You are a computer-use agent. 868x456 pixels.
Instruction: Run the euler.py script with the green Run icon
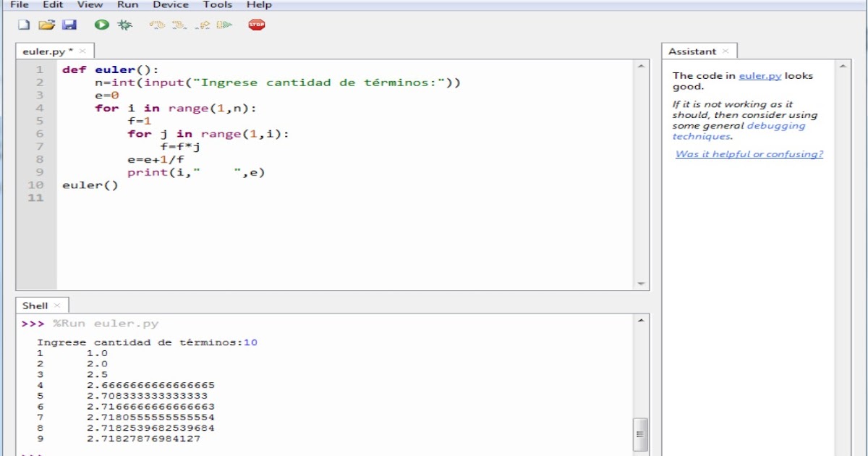(101, 24)
